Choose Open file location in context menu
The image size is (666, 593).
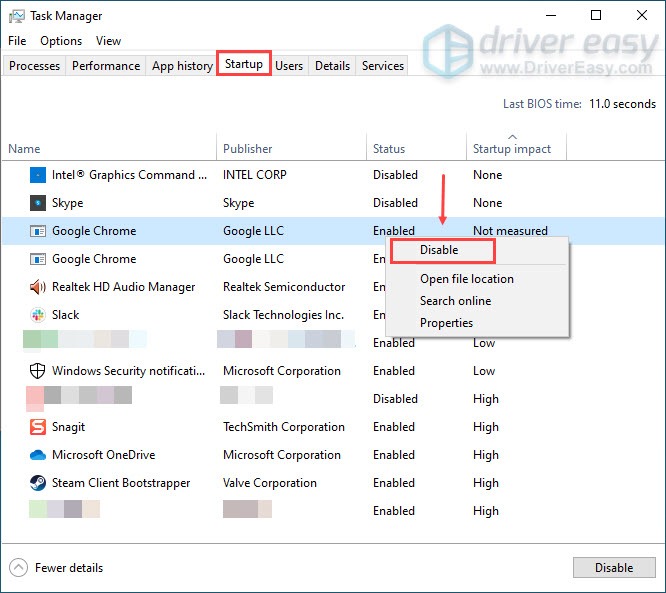pos(467,279)
